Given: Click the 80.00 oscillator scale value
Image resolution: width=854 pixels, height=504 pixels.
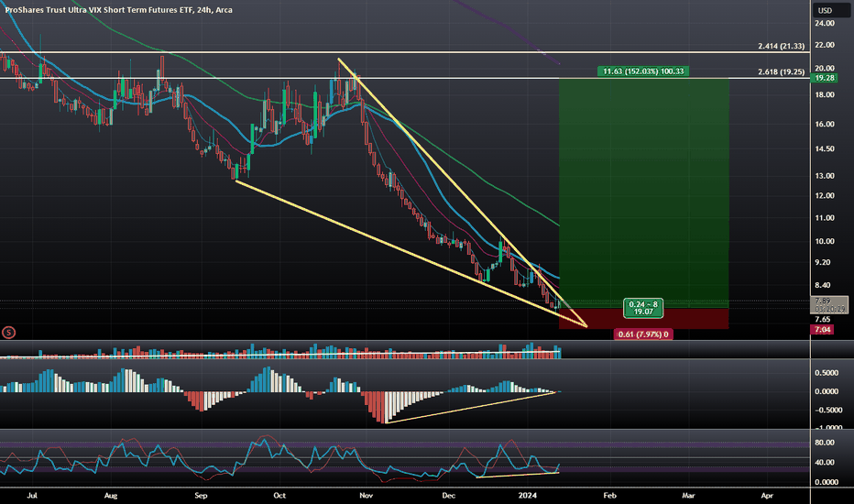Looking at the screenshot, I should [824, 443].
